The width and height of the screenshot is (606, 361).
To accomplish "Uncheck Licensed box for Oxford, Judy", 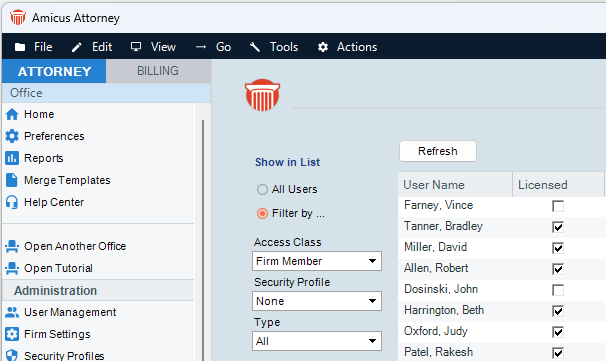I will tap(558, 332).
